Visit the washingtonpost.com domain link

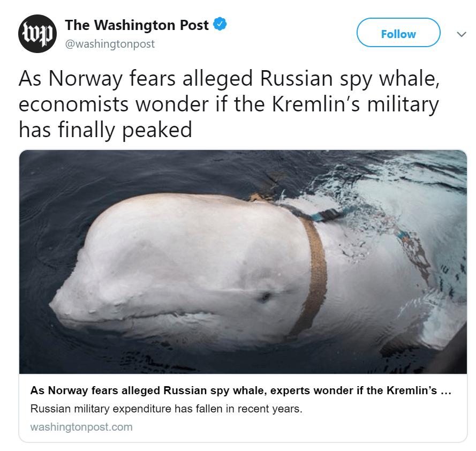pyautogui.click(x=81, y=427)
